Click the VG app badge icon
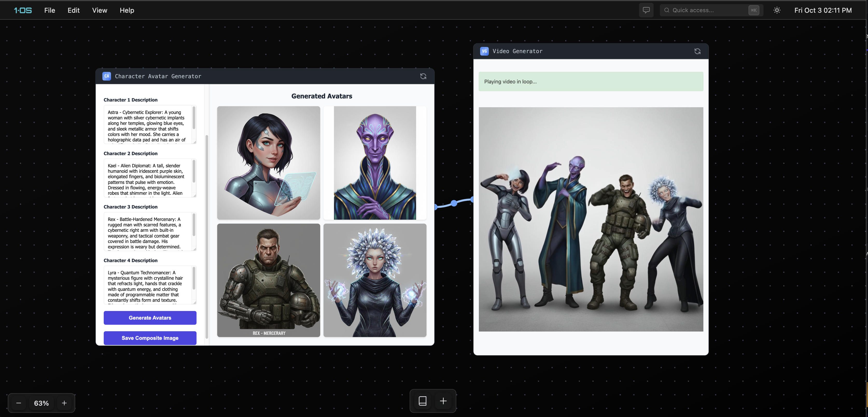The width and height of the screenshot is (868, 417). (x=484, y=51)
